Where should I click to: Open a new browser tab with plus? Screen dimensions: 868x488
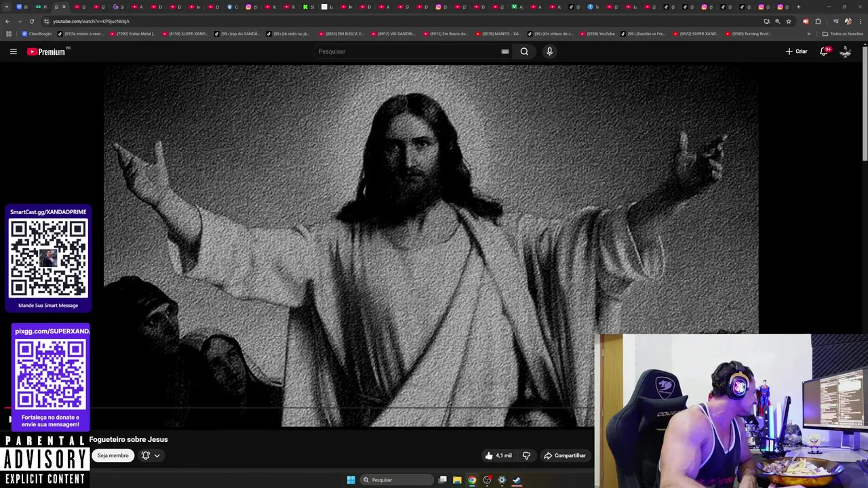pyautogui.click(x=798, y=7)
